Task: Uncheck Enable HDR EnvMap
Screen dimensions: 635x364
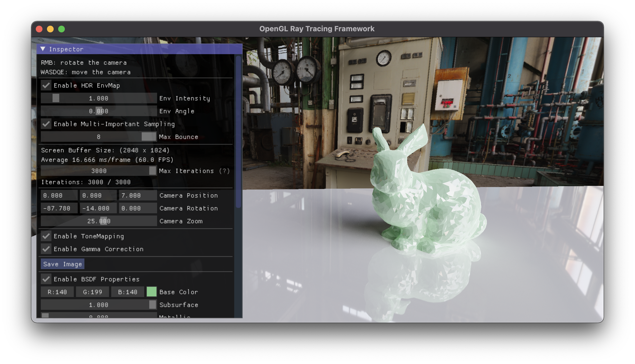Action: (46, 85)
